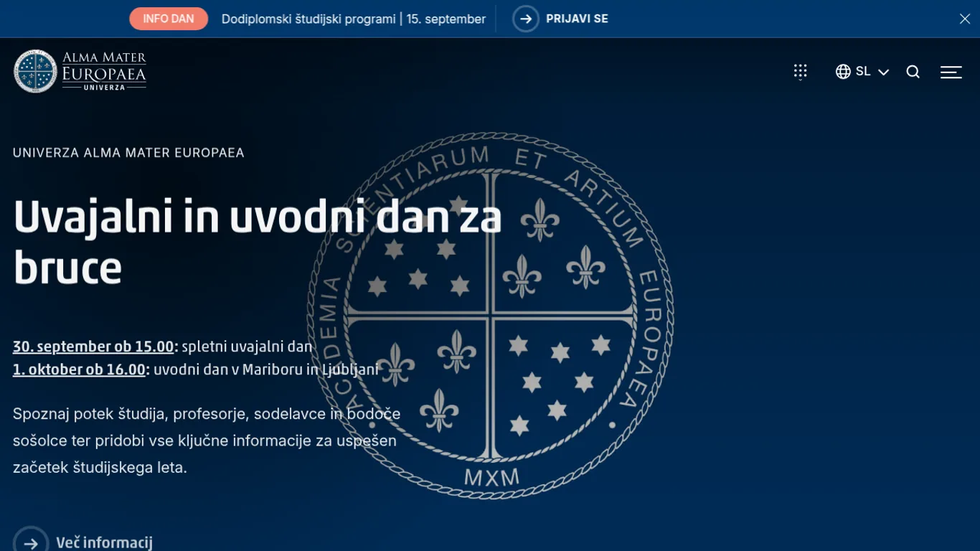Click the PRIJAVI SE link
This screenshot has width=980, height=551.
pos(577,19)
